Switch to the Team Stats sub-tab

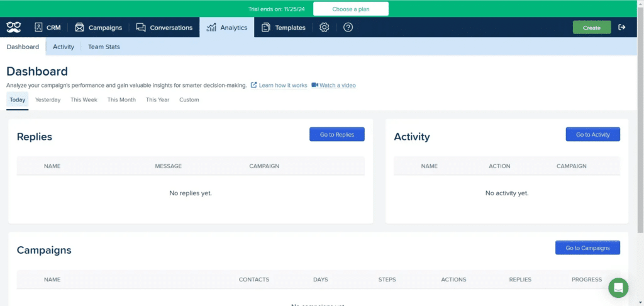click(104, 47)
